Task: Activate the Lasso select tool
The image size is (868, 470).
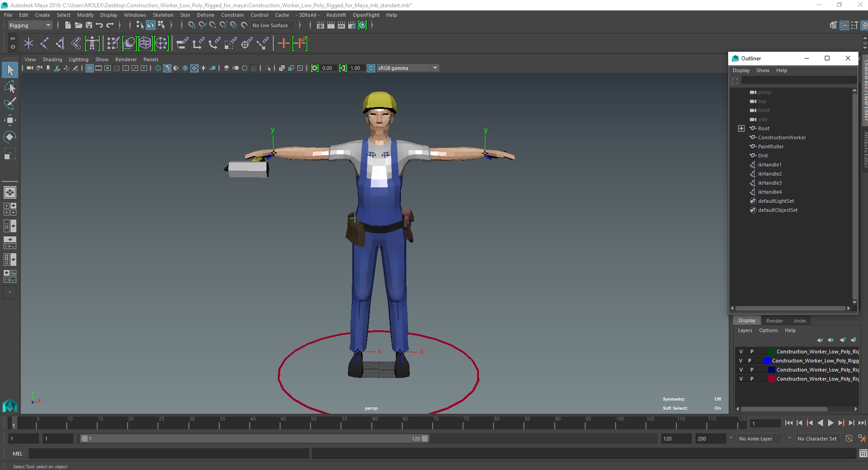Action: (x=10, y=87)
